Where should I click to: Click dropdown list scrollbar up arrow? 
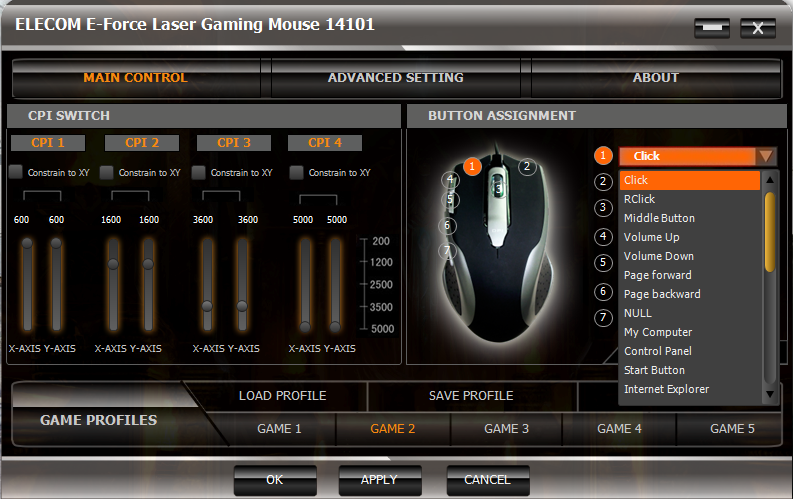click(x=770, y=179)
